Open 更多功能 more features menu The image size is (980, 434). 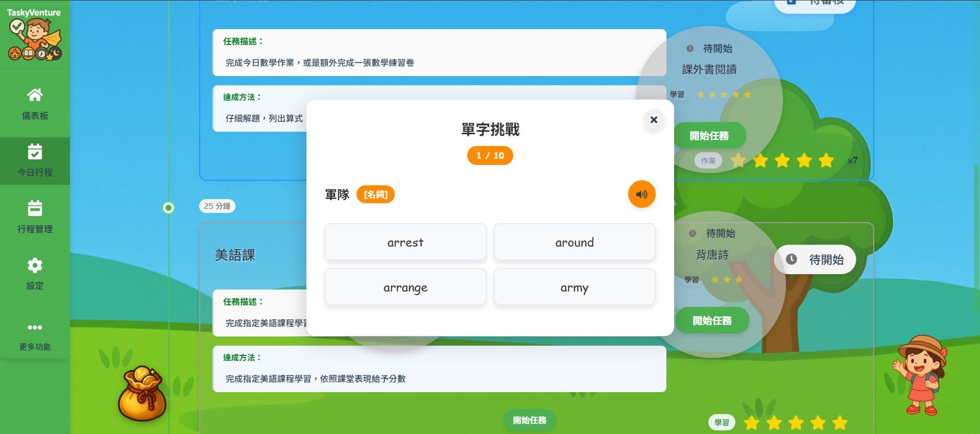[35, 336]
